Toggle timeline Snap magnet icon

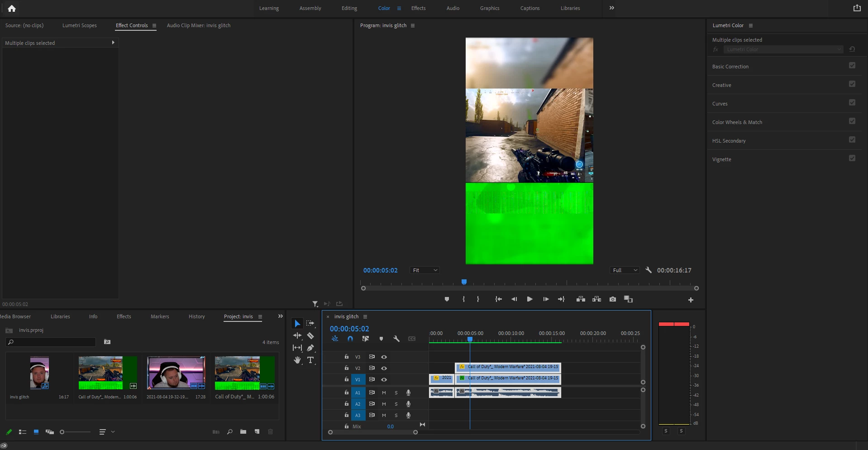tap(350, 339)
